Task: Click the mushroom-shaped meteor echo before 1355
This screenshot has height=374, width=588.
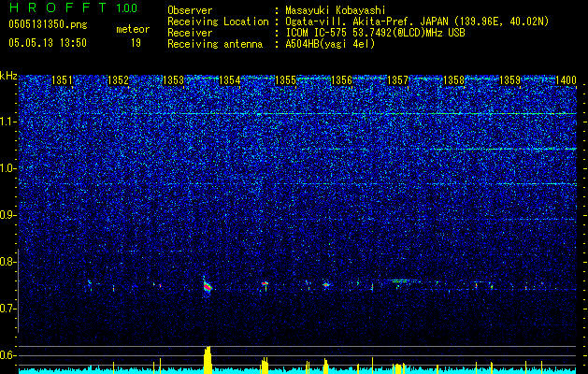Action: pos(265,285)
